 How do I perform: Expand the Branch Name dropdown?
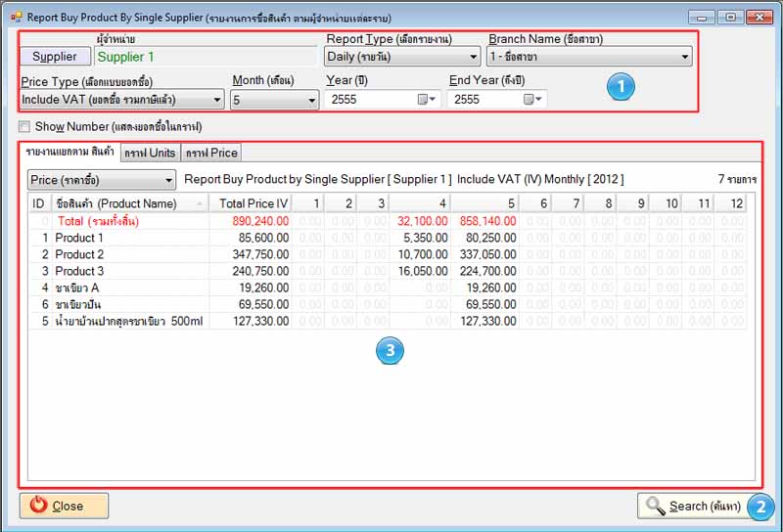click(x=685, y=57)
